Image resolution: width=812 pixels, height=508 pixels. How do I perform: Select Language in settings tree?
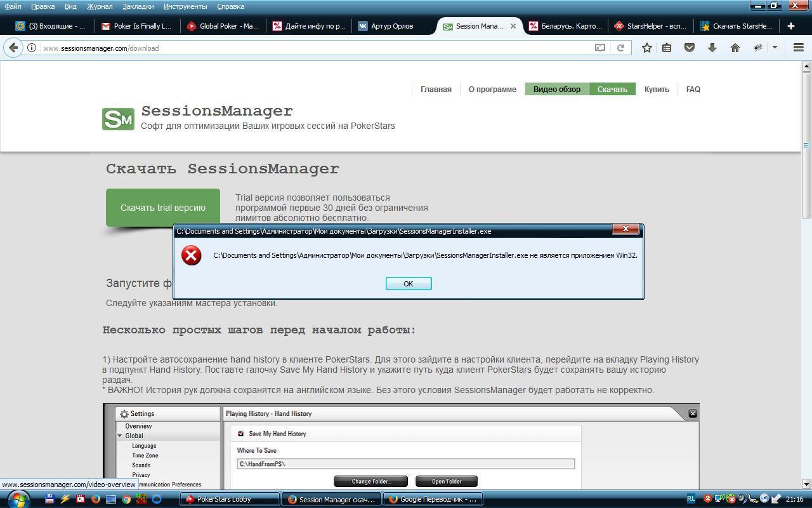(144, 446)
